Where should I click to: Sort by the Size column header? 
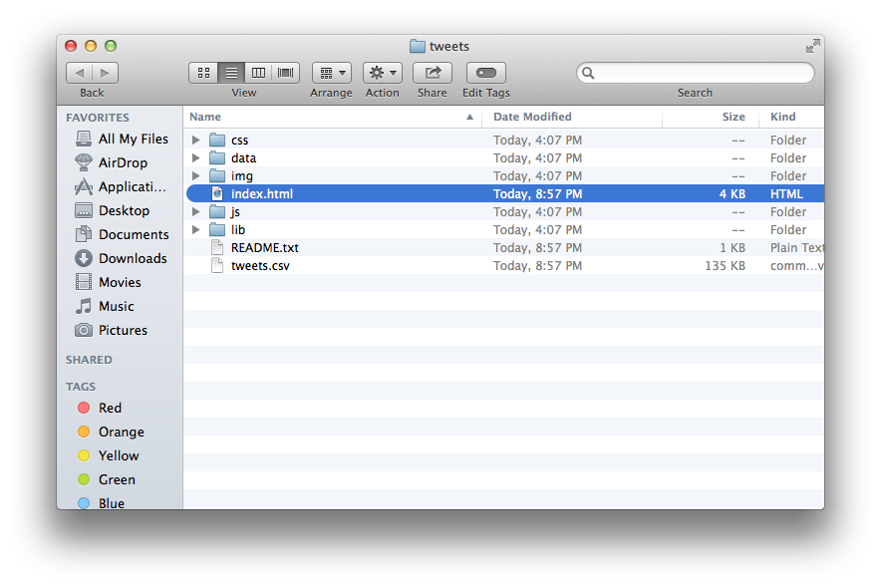(x=711, y=117)
